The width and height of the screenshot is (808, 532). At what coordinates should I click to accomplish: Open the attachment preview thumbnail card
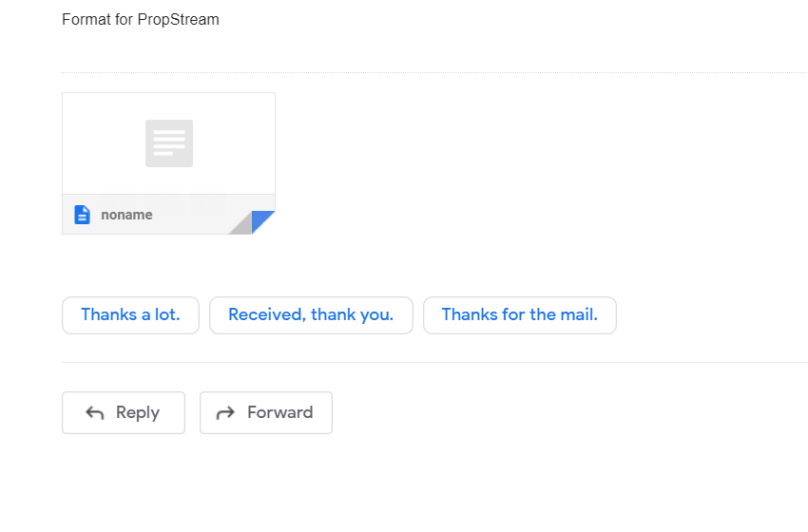168,163
